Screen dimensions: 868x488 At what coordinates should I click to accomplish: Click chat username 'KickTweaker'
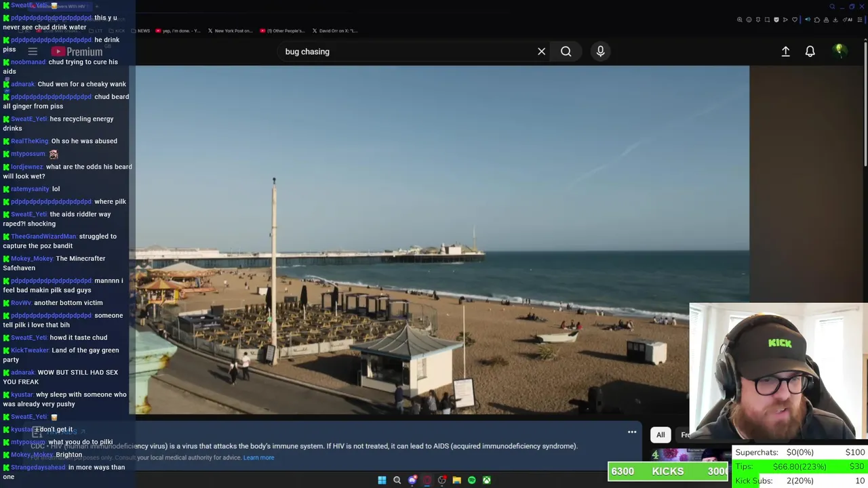[x=30, y=350]
